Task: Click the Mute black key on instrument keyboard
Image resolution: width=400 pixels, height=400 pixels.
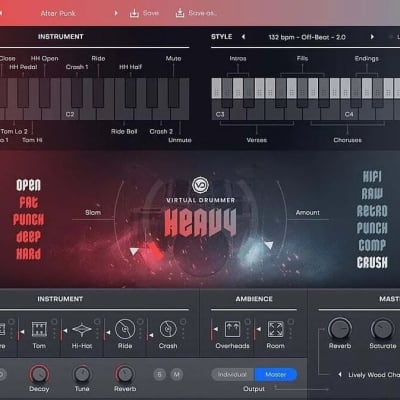Action: [173, 93]
